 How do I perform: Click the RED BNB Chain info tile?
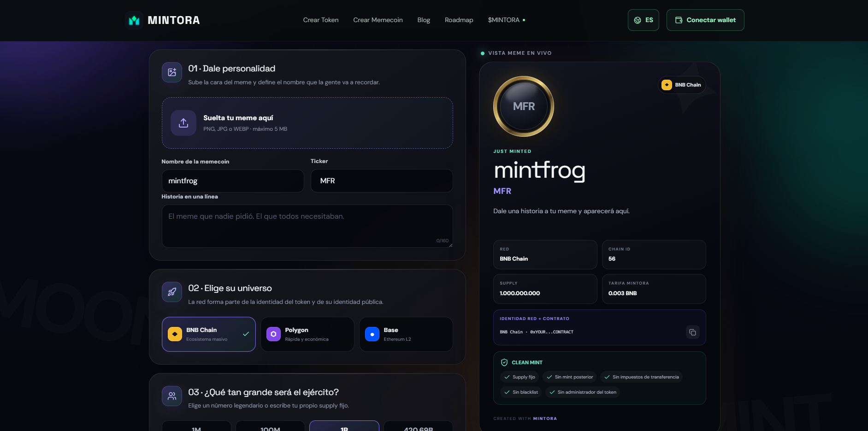[x=545, y=255]
